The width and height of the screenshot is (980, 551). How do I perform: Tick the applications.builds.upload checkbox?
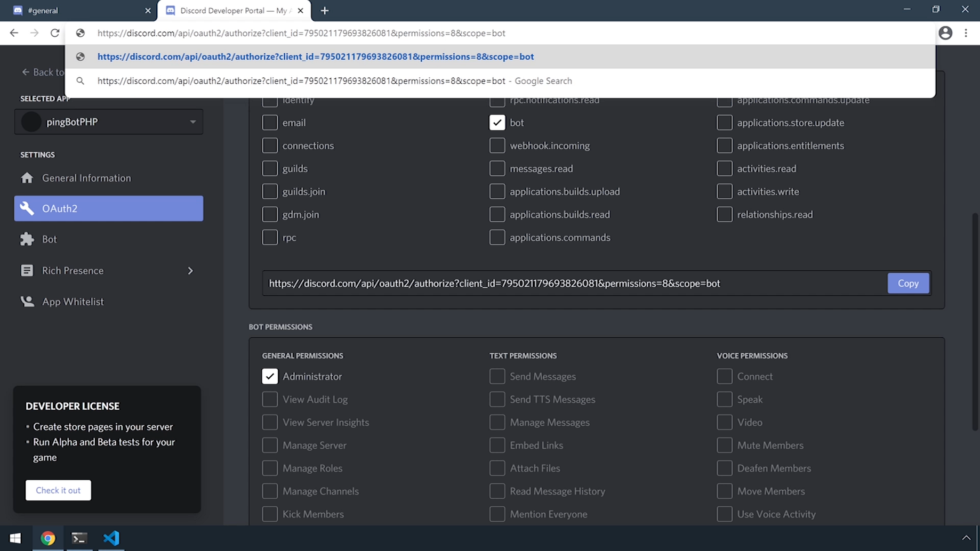click(x=497, y=191)
